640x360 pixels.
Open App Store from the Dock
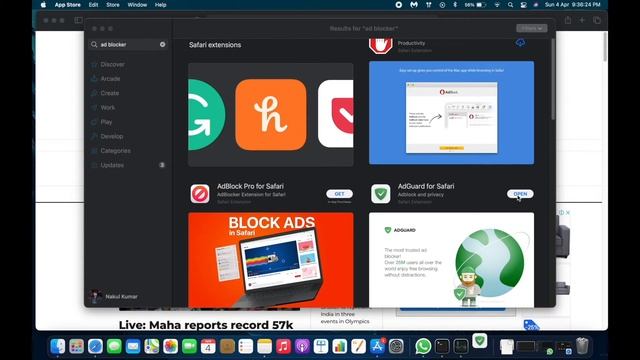click(x=377, y=347)
